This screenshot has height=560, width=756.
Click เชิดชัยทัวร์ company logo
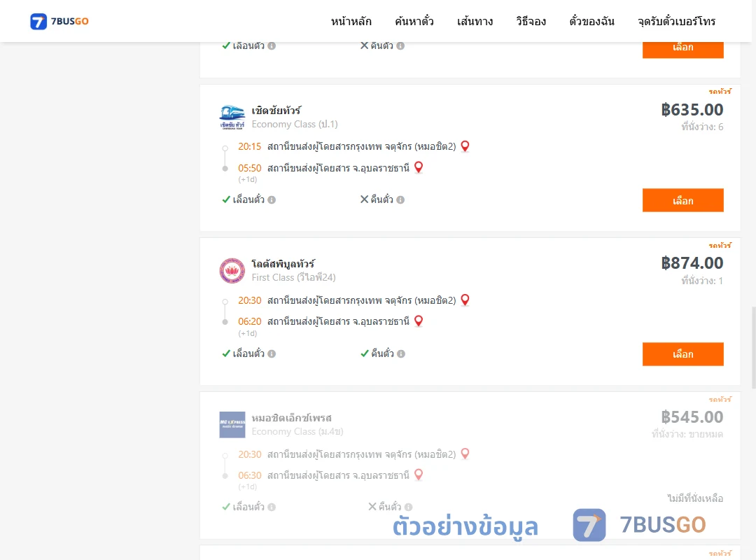[232, 117]
